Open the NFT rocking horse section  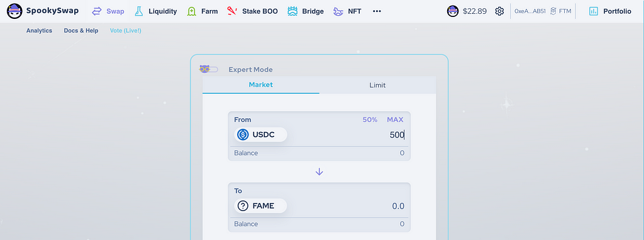coord(347,11)
